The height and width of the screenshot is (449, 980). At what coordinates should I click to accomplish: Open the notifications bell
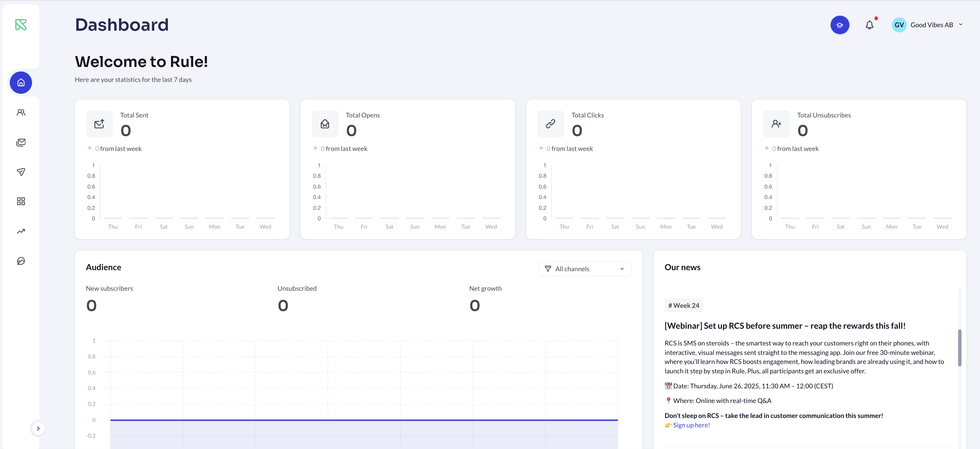coord(869,25)
